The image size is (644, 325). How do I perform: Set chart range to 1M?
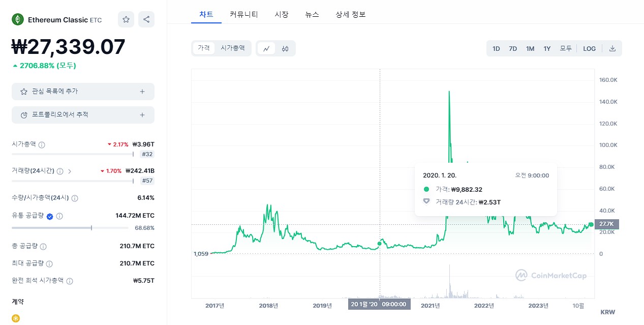[x=530, y=48]
